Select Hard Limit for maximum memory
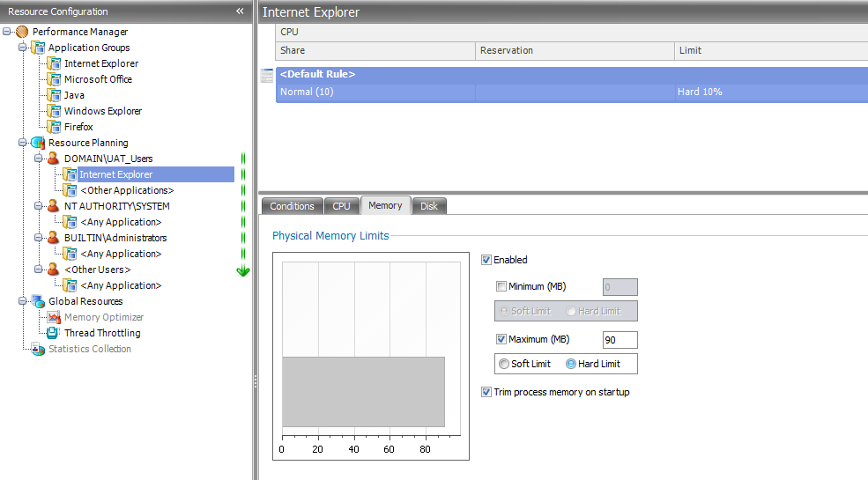Viewport: 868px width, 480px height. click(571, 364)
